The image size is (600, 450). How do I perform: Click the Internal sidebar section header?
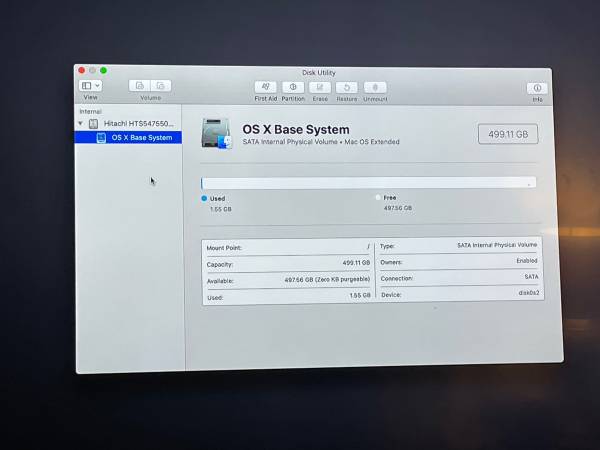point(90,111)
